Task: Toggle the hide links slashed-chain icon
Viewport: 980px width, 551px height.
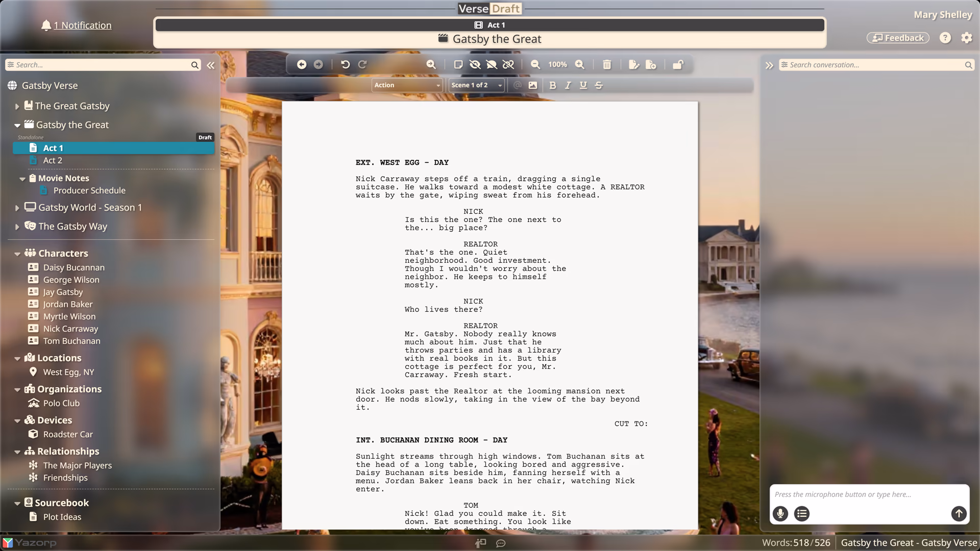Action: coord(508,64)
